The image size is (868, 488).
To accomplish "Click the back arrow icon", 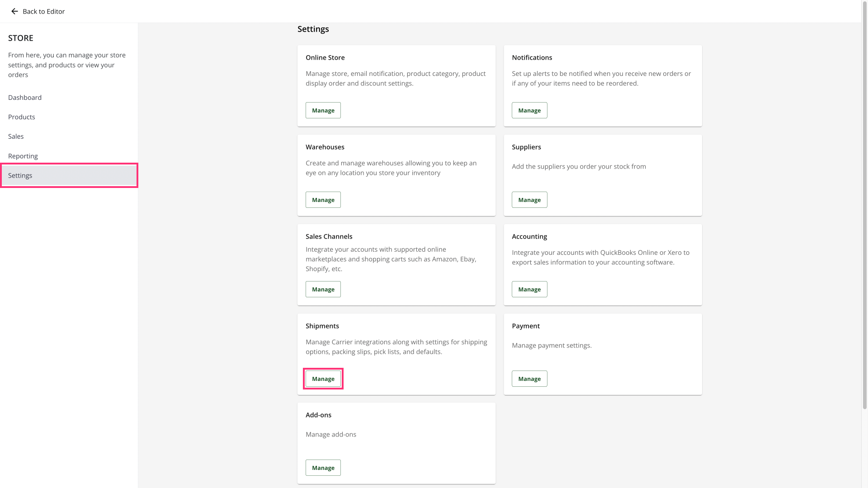I will pyautogui.click(x=14, y=11).
